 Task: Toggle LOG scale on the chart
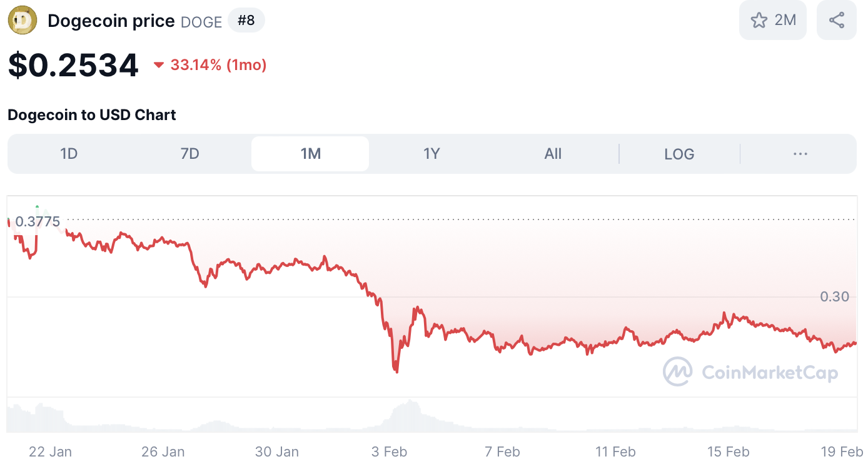(x=679, y=153)
